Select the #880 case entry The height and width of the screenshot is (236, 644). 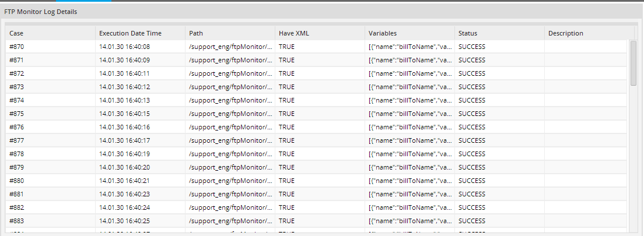[50, 181]
